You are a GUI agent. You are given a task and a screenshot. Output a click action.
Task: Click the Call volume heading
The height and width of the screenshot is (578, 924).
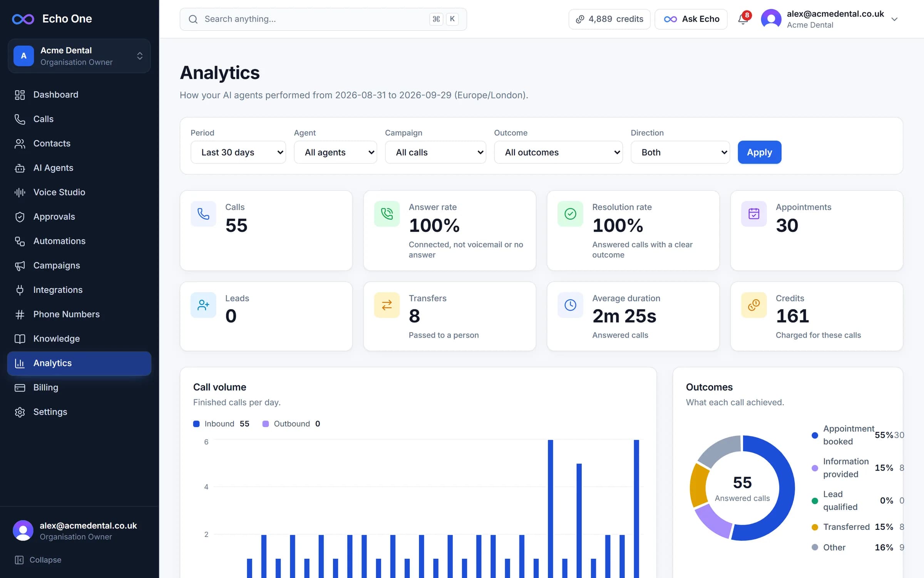pyautogui.click(x=220, y=387)
